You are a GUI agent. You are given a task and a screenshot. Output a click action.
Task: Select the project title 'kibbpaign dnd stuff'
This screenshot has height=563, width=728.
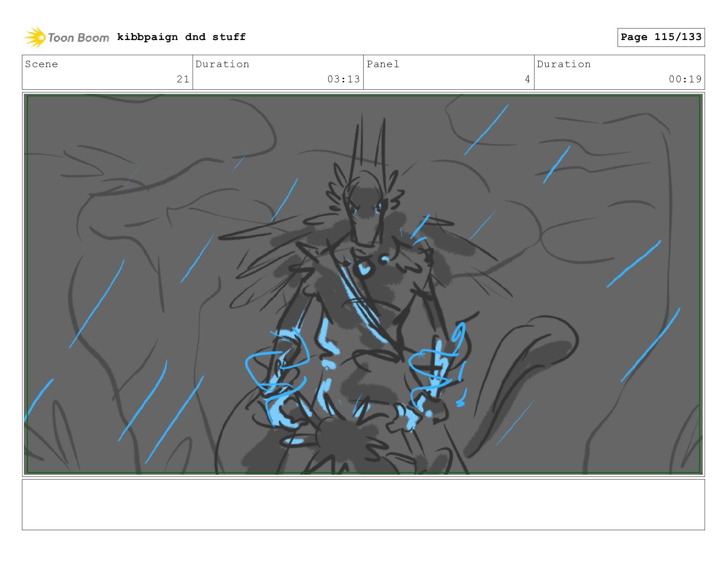tap(181, 37)
